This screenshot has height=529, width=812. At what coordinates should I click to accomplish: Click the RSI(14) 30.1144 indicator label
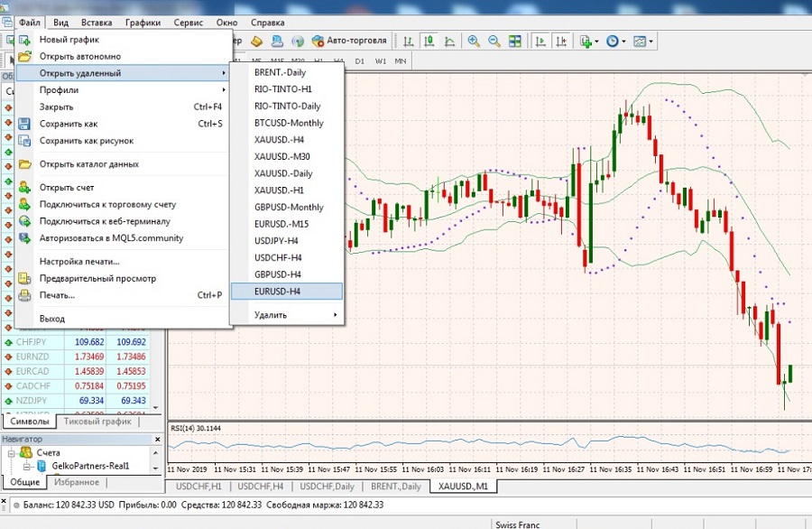196,429
